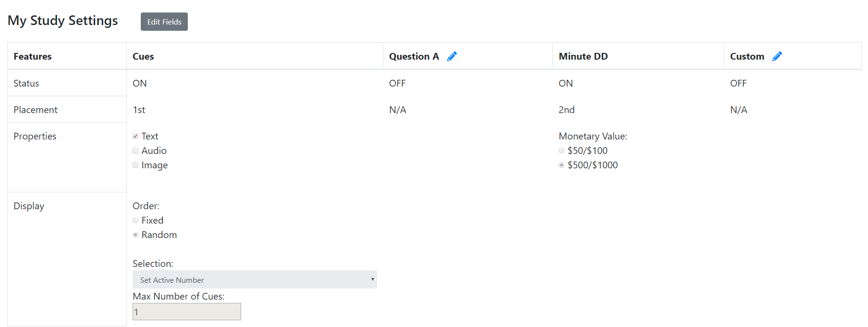The width and height of the screenshot is (868, 327).
Task: Click the Status row label
Action: pyautogui.click(x=26, y=83)
